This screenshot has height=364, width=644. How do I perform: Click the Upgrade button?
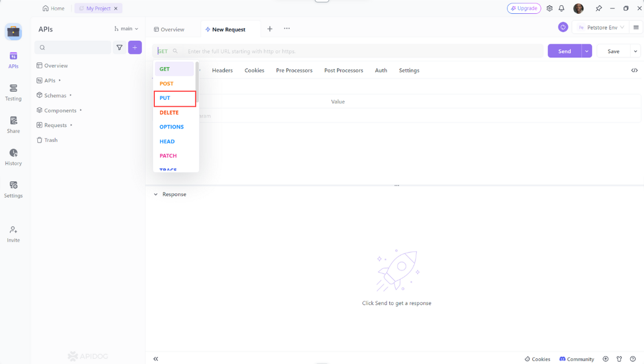click(x=524, y=8)
